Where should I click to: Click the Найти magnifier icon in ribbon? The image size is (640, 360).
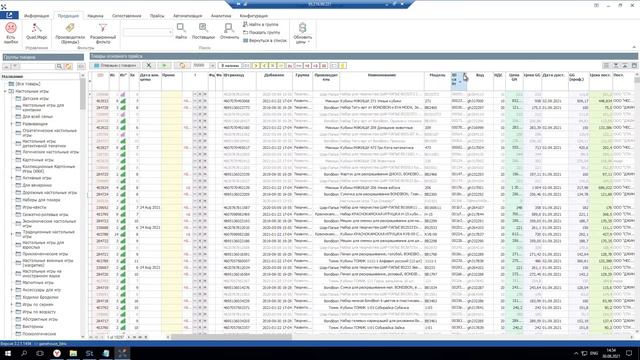tap(181, 28)
